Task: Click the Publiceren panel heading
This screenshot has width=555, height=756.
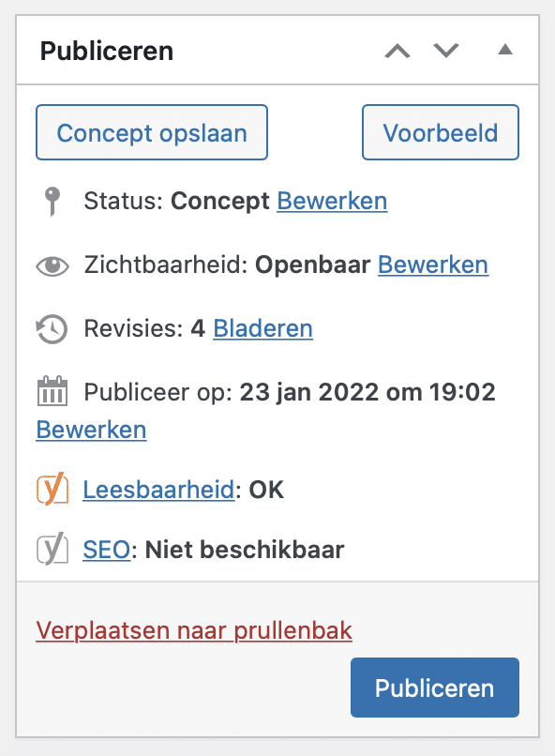Action: [x=107, y=51]
